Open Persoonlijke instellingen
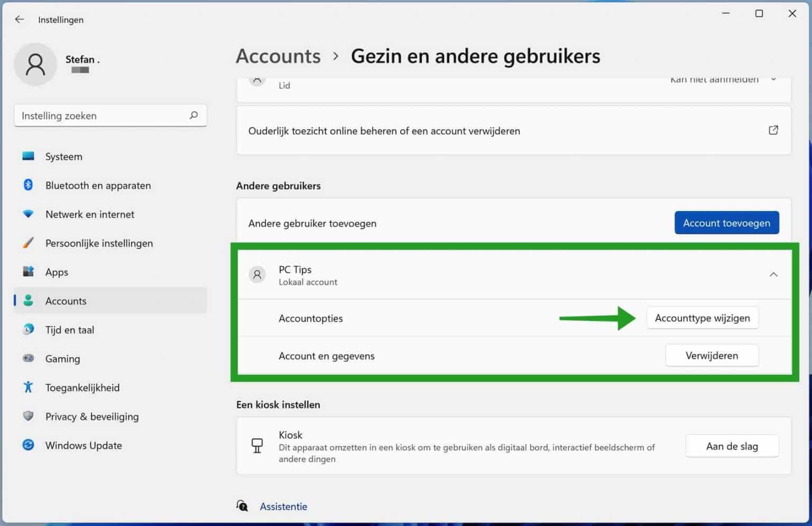Viewport: 812px width, 526px height. click(99, 243)
